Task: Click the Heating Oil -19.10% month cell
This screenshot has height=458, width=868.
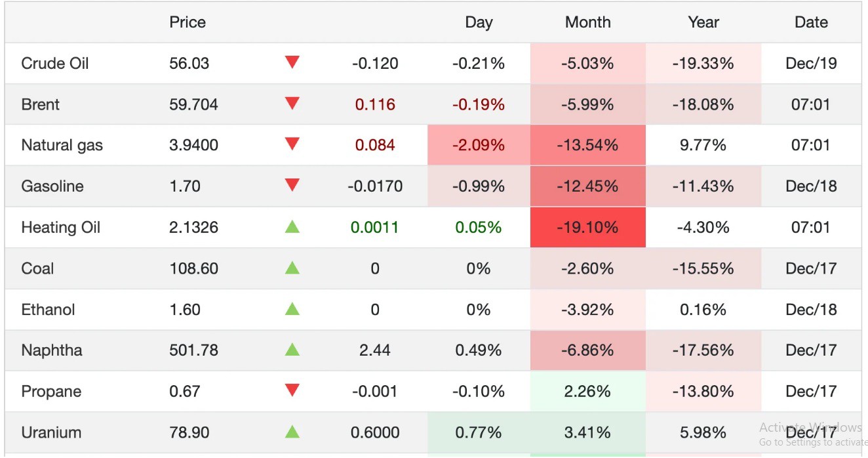Action: 587,228
